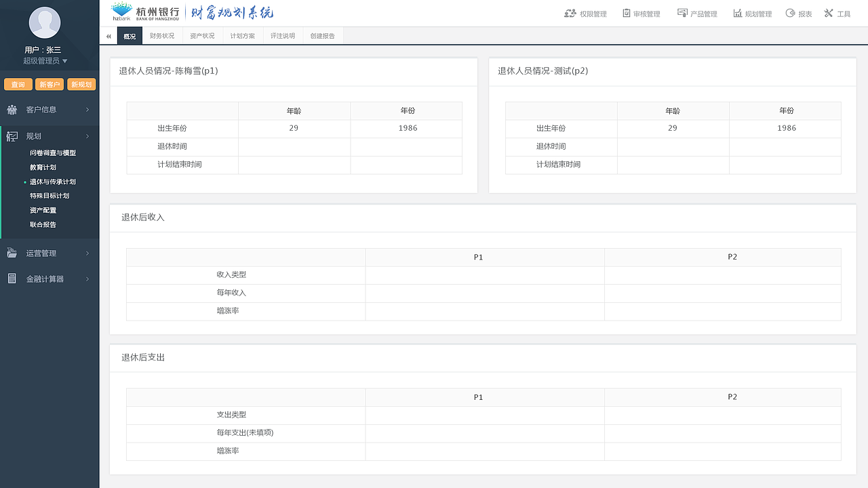Click the 规划 board icon in sidebar

coord(12,136)
